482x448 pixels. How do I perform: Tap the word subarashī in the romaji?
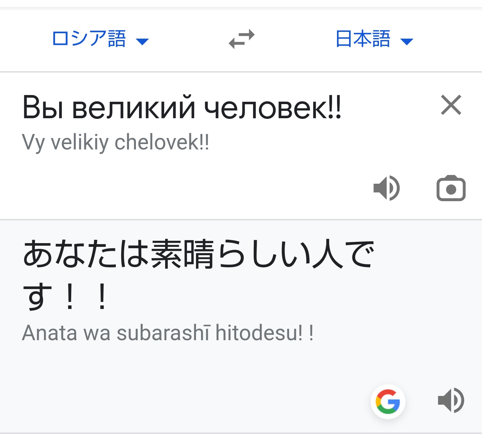coord(163,333)
